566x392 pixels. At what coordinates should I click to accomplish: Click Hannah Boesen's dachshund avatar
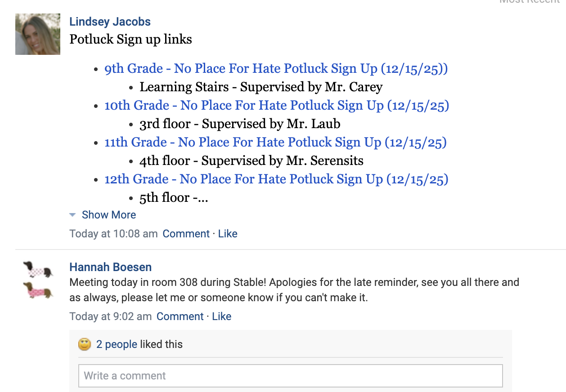point(38,281)
